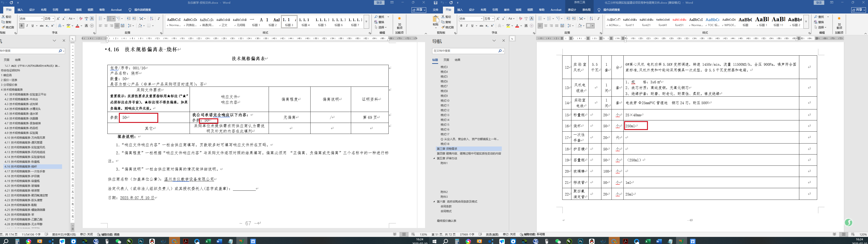Image resolution: width=868 pixels, height=244 pixels.
Task: Toggle track changes status in left status bar
Action: click(x=86, y=235)
